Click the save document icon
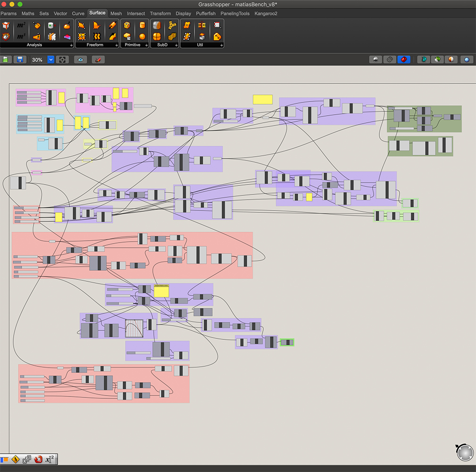This screenshot has height=472, width=476. [20, 60]
